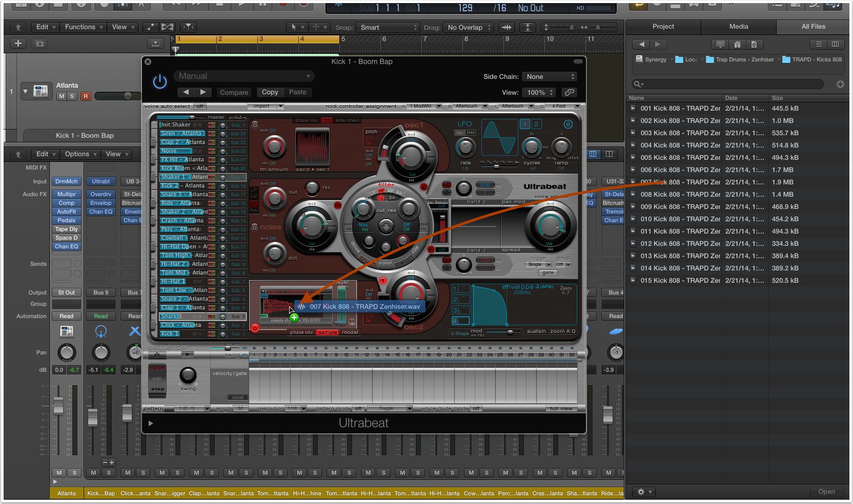Open the Ultrabeat import dropdown
Screen dimensions: 853x504
tap(266, 106)
